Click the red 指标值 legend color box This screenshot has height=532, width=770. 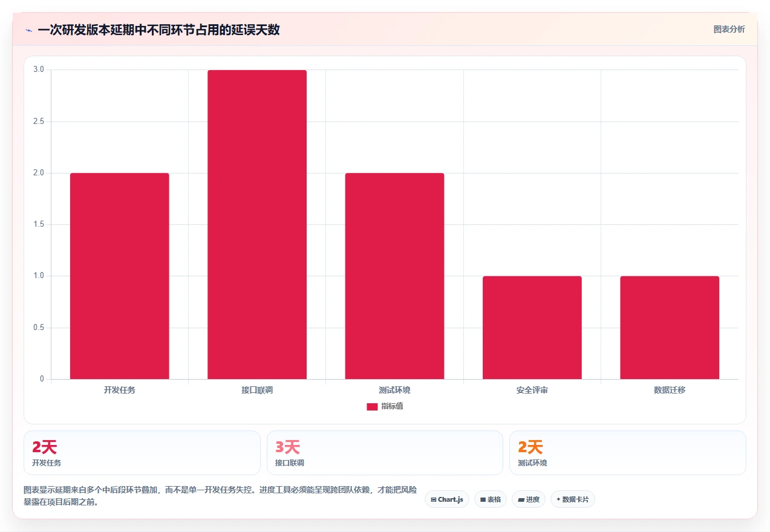tap(372, 406)
